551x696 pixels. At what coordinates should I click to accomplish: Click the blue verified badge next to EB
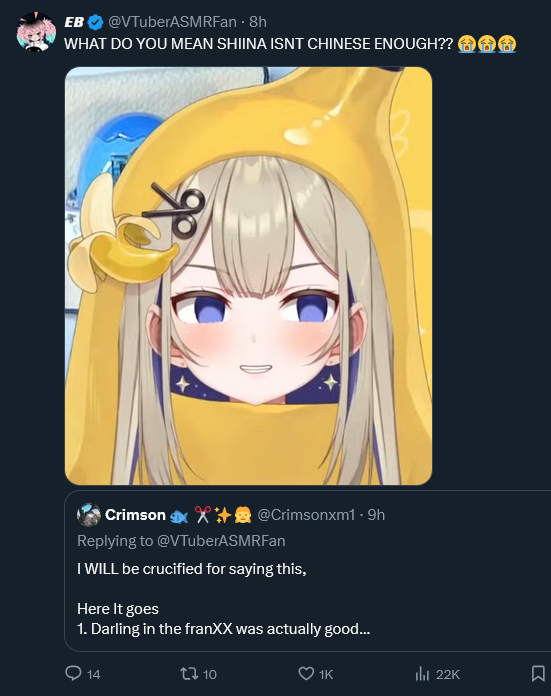click(x=95, y=22)
